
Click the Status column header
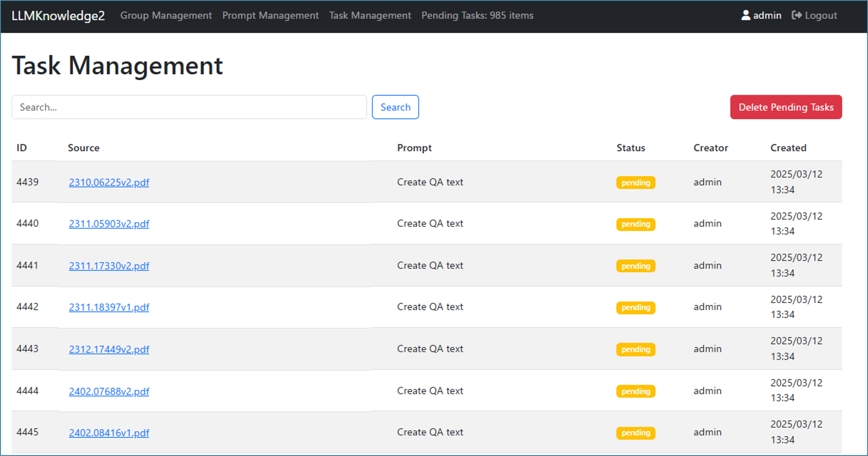631,148
